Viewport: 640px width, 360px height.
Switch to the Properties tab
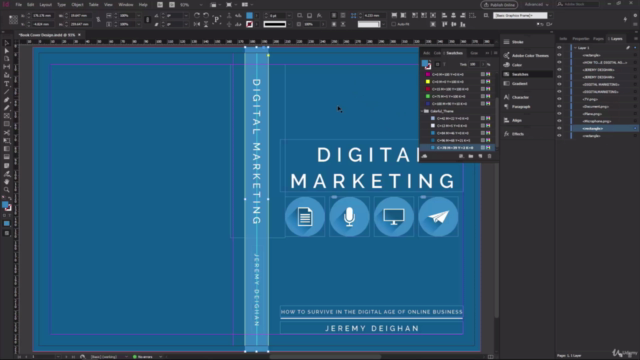[x=580, y=39]
